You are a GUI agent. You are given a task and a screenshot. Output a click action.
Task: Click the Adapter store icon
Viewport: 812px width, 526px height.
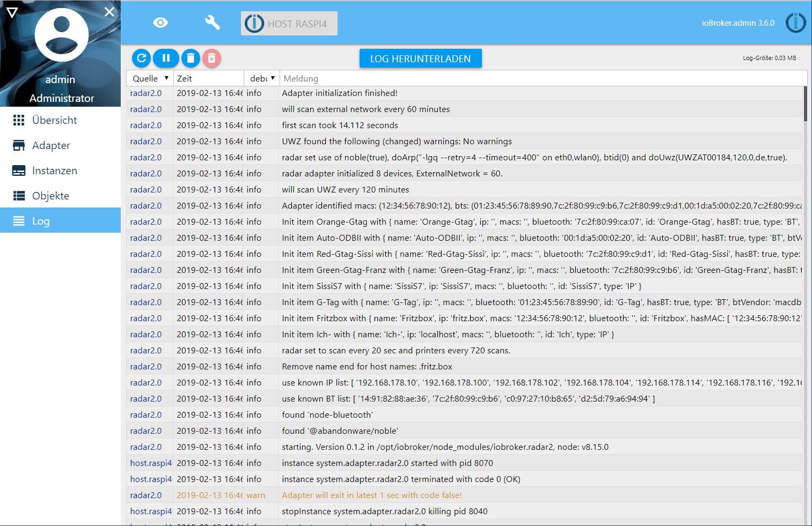[19, 145]
